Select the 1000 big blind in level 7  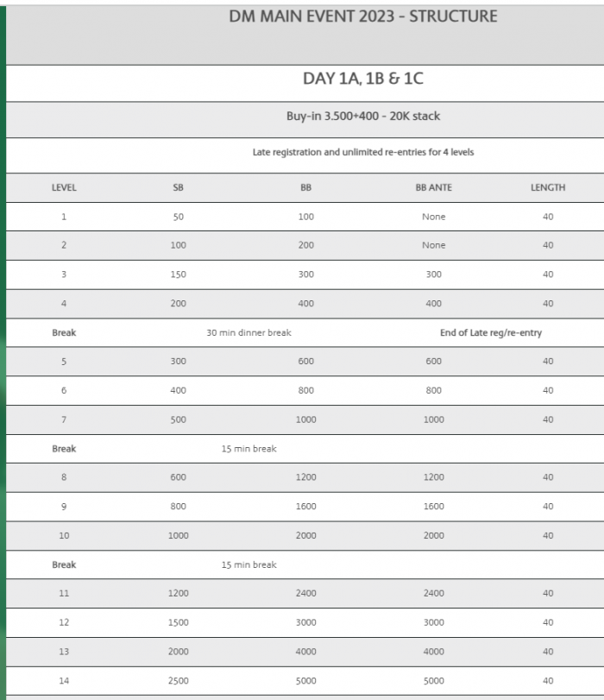pyautogui.click(x=305, y=419)
